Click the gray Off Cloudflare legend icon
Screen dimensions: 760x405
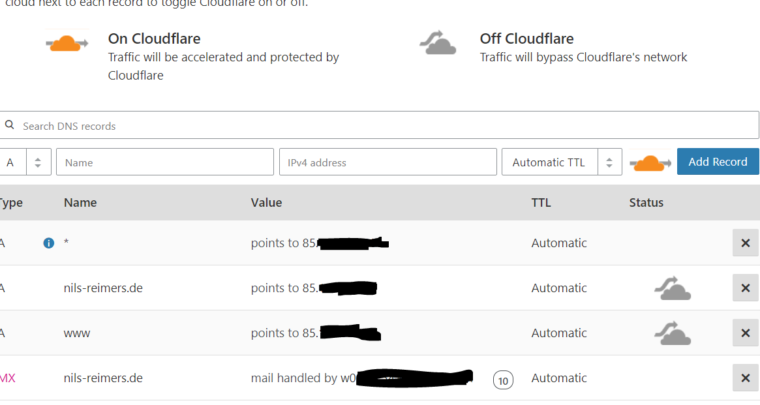click(x=438, y=43)
